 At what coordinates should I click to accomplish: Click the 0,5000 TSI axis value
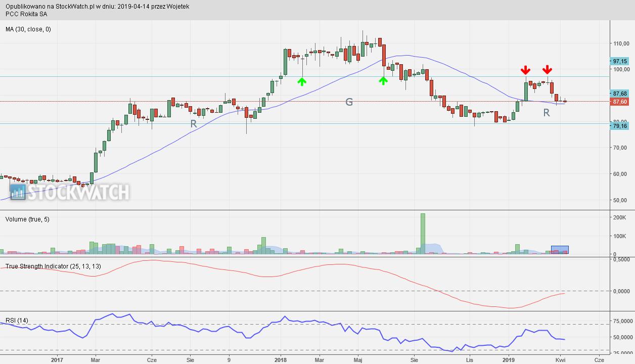pos(621,259)
